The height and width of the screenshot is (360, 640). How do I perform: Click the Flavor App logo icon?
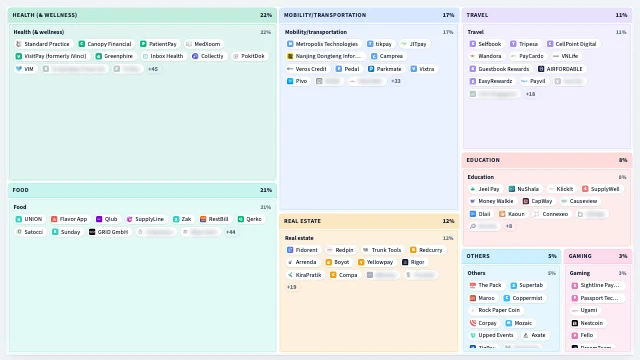[x=54, y=219]
